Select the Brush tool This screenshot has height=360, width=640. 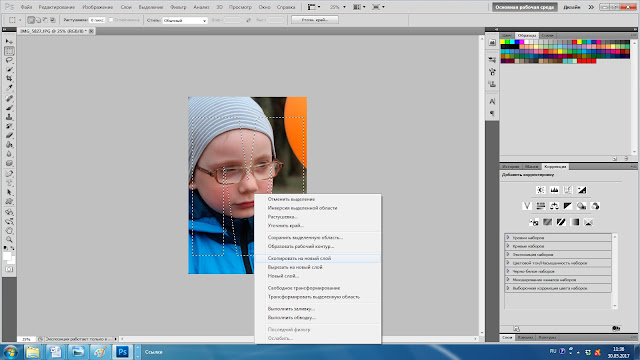pos(9,108)
